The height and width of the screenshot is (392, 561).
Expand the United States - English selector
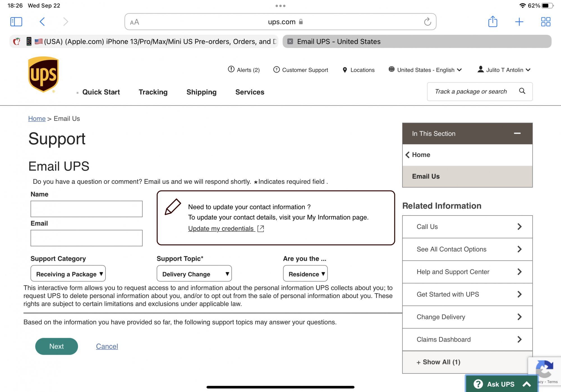point(425,70)
